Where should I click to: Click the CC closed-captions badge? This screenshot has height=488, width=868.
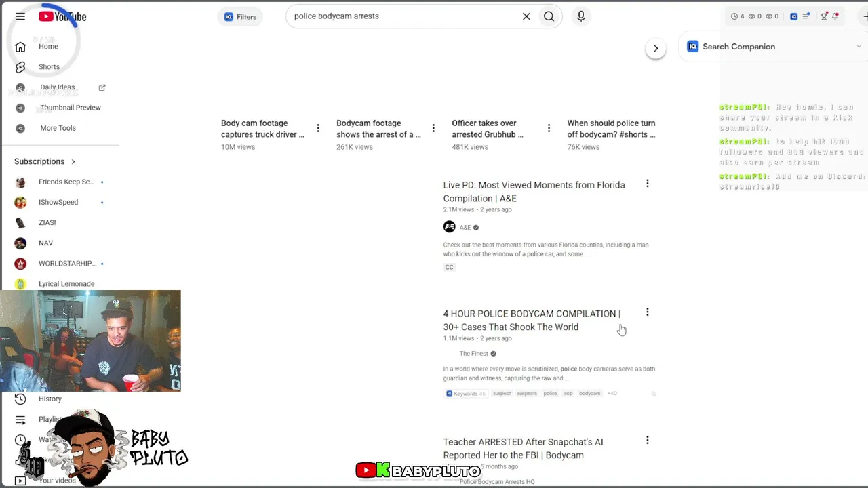tap(449, 267)
